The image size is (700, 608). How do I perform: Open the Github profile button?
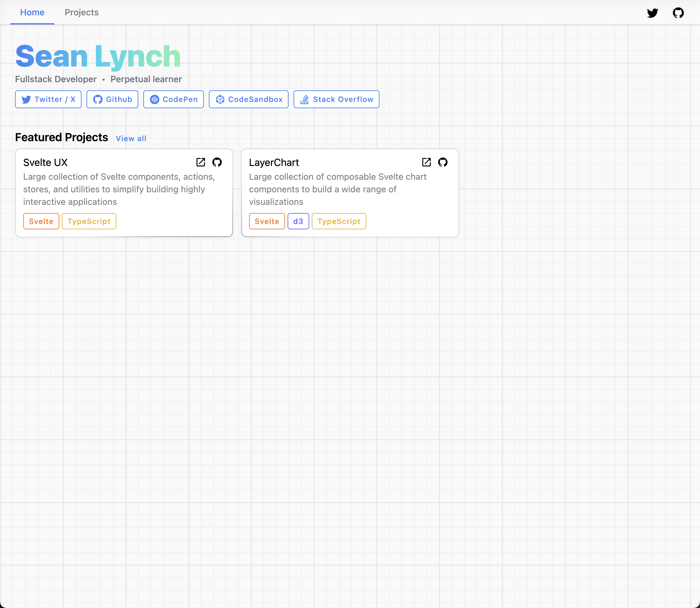pos(112,99)
